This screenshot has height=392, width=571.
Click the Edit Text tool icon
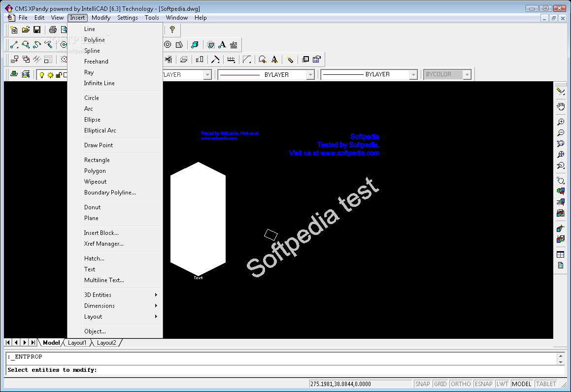[274, 59]
